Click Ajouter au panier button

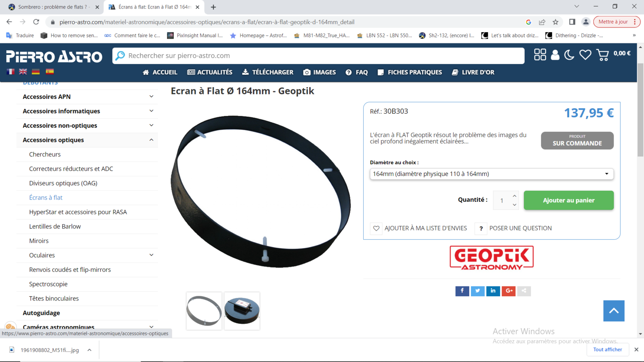[568, 200]
